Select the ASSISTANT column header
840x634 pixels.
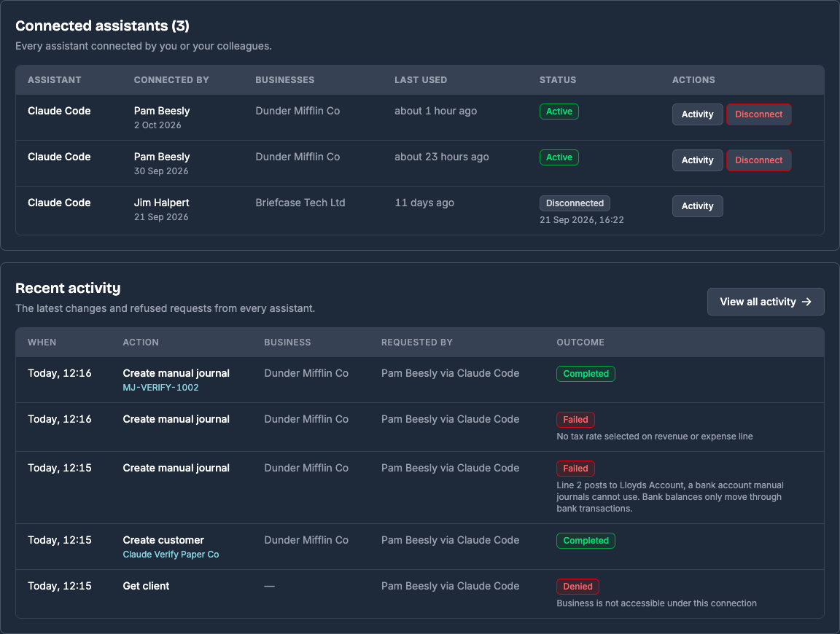click(55, 79)
